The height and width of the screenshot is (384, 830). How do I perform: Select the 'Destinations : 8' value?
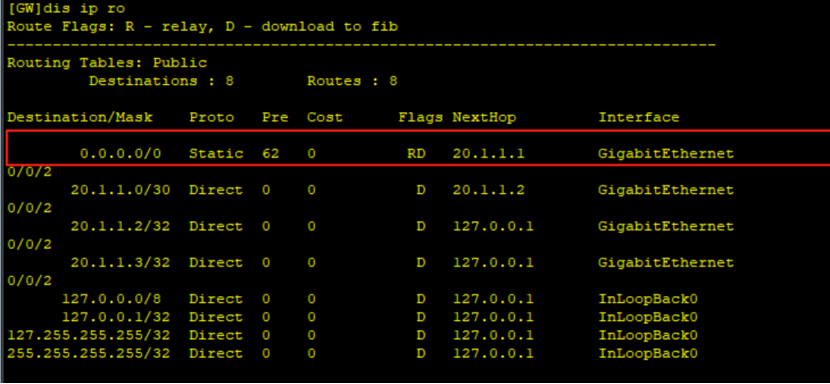click(161, 81)
